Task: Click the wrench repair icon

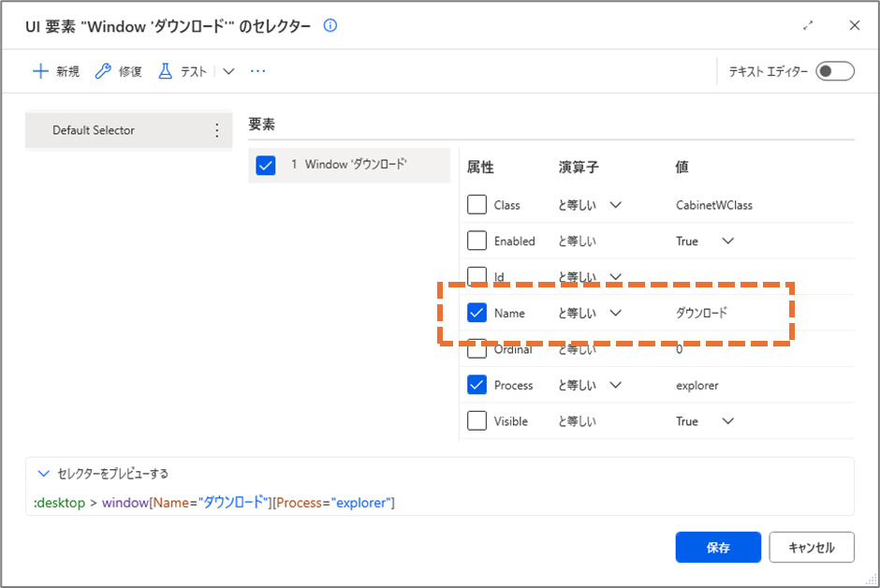Action: click(103, 71)
